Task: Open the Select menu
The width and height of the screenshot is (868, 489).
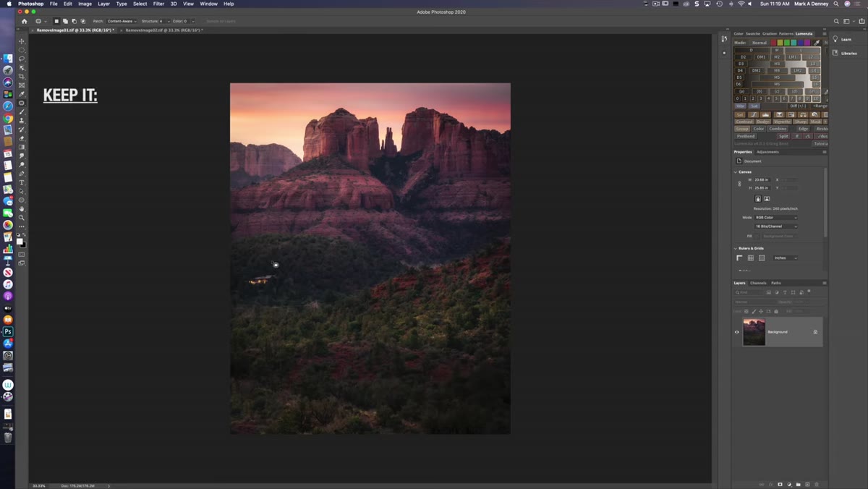Action: [140, 4]
